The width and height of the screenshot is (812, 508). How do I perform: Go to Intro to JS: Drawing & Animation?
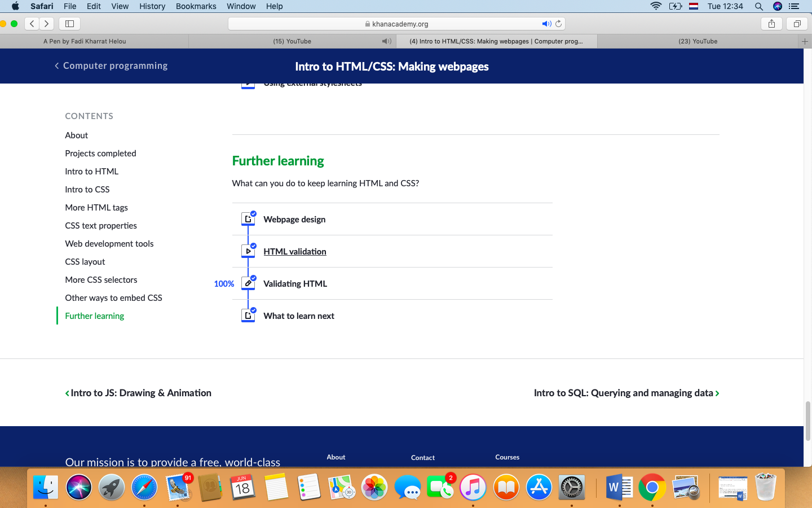(x=138, y=393)
